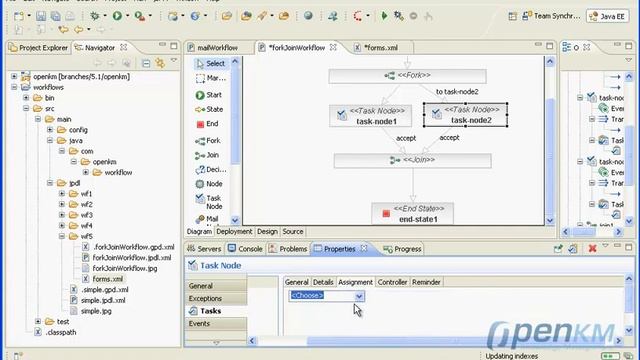
Task: Close the forkJoinWorkflow editor tab
Action: pos(333,47)
